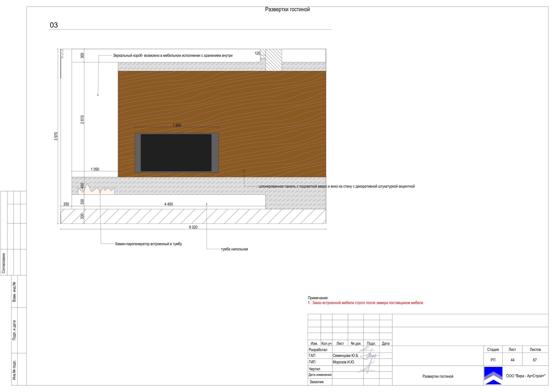
Task: Click the page heading "Развертки гостиной" at top
Action: tap(287, 9)
